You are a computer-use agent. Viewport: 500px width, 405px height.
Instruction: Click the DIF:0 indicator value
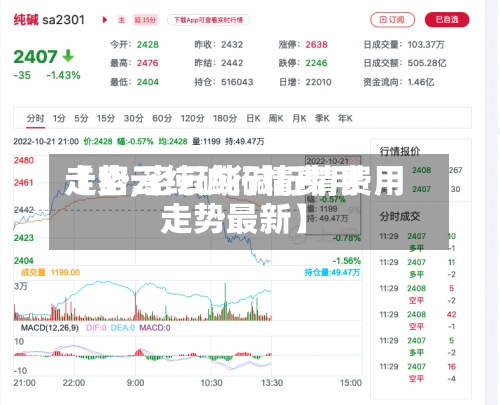[96, 328]
